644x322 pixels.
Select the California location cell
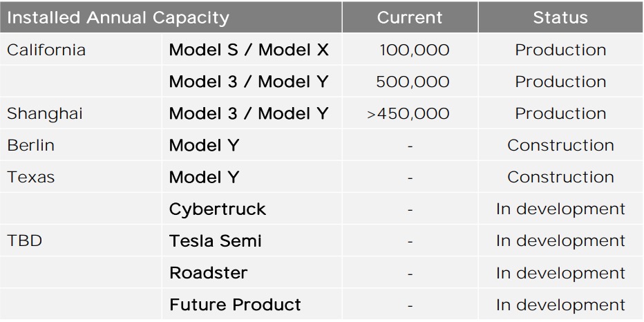click(46, 50)
